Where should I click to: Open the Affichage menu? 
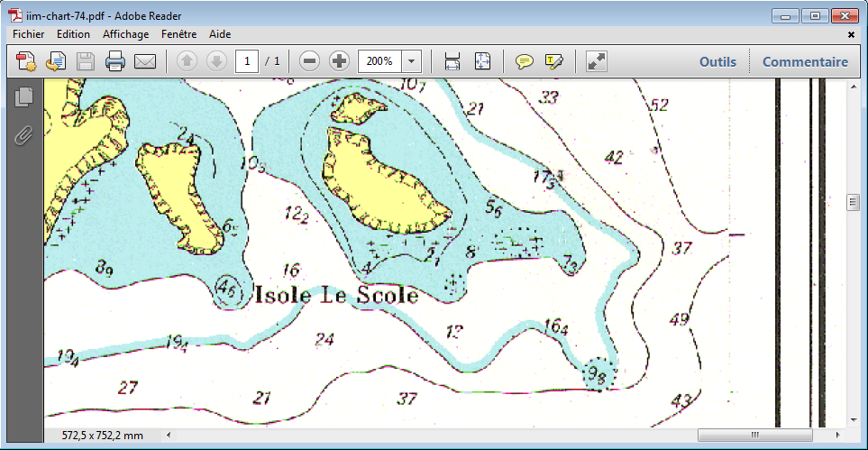[x=125, y=34]
